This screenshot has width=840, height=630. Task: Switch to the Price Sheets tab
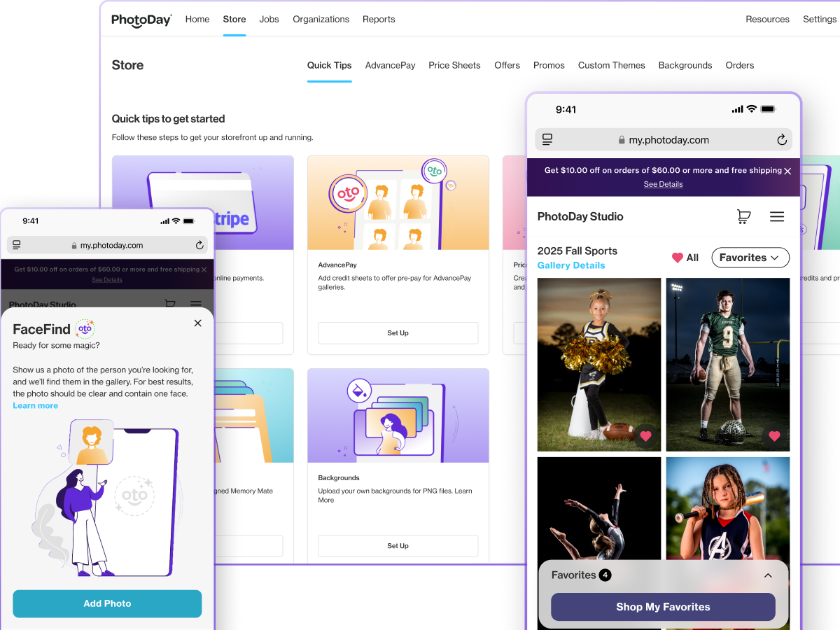click(454, 65)
